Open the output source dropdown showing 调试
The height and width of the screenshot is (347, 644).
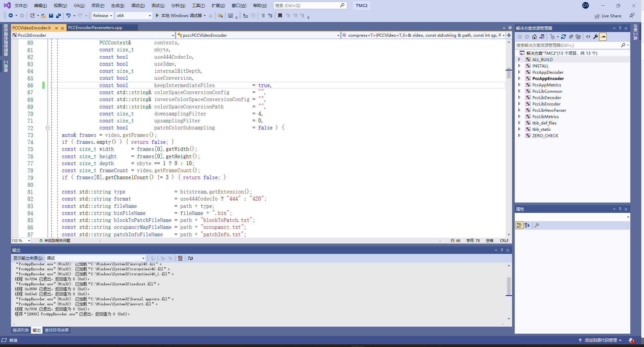point(96,258)
